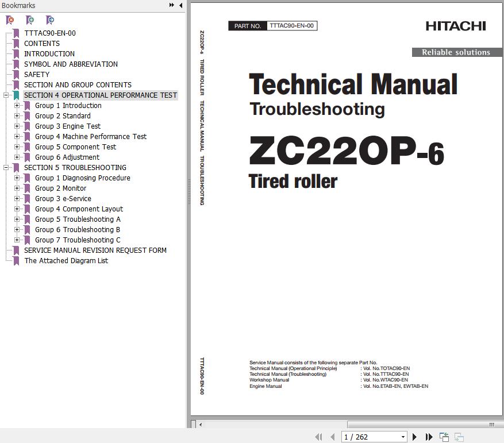Click the bookmark icon of TTTAC90-EN-00
504x443 pixels.
click(x=16, y=33)
